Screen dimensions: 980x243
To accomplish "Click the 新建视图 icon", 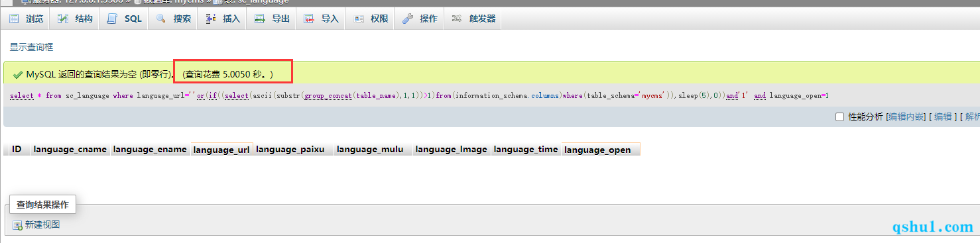I will click(17, 225).
